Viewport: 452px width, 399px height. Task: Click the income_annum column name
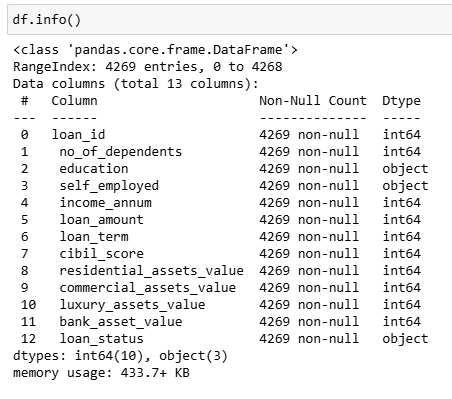(105, 203)
